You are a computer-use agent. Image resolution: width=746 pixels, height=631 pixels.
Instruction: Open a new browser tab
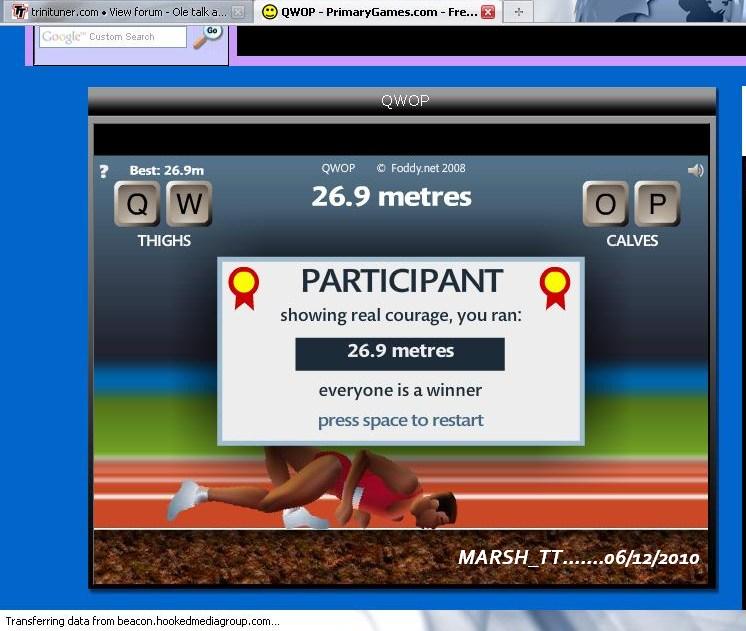tap(518, 12)
